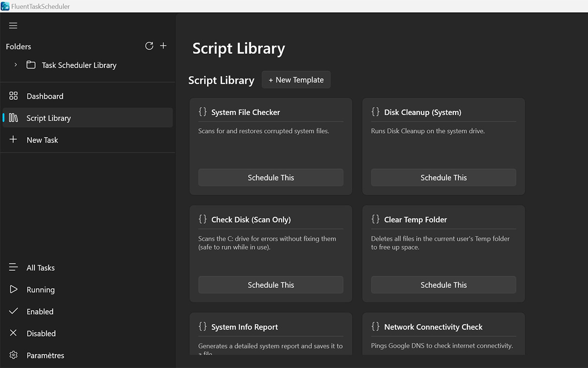The width and height of the screenshot is (588, 368).
Task: Refresh the Folders list
Action: pos(149,46)
